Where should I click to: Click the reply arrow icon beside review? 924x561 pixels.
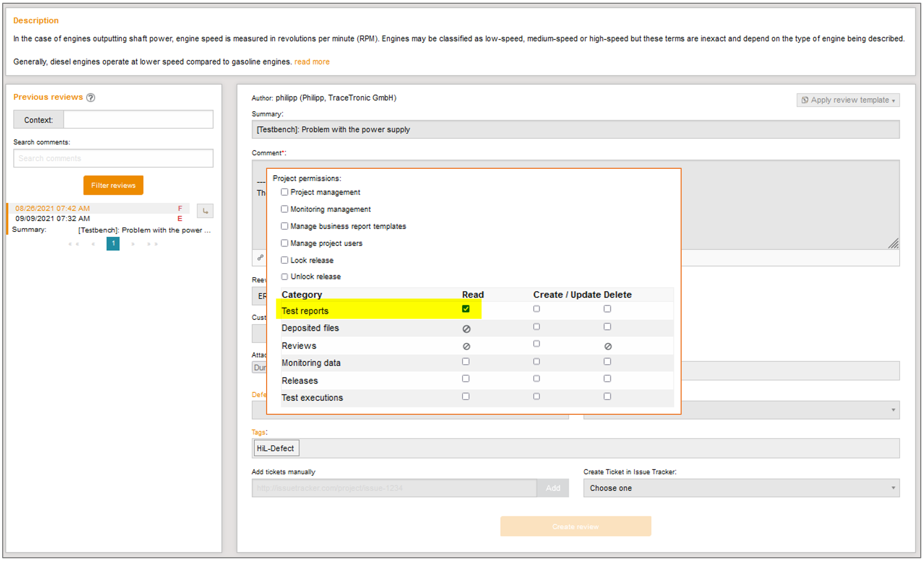coord(205,211)
